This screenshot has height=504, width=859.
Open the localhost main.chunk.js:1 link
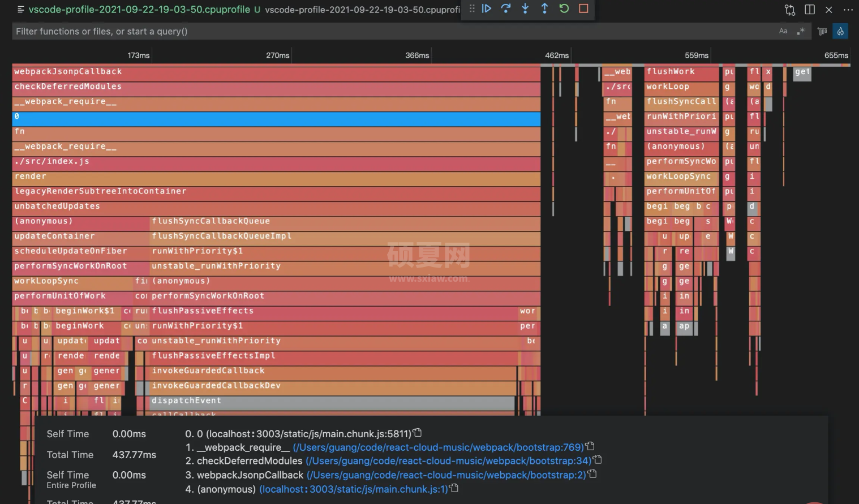point(354,489)
